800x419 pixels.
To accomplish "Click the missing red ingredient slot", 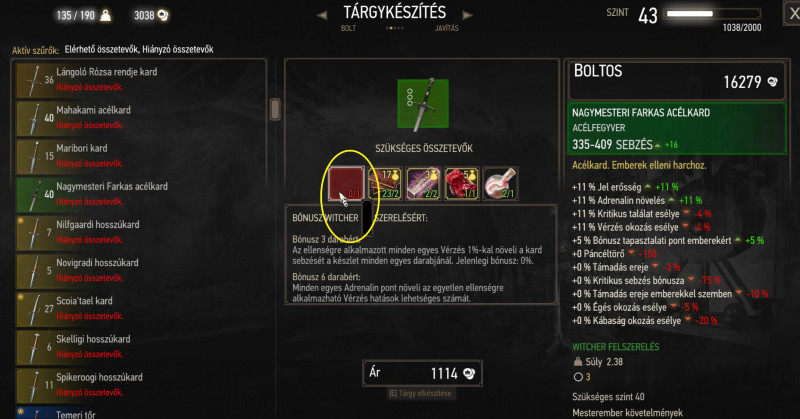I will pos(346,183).
